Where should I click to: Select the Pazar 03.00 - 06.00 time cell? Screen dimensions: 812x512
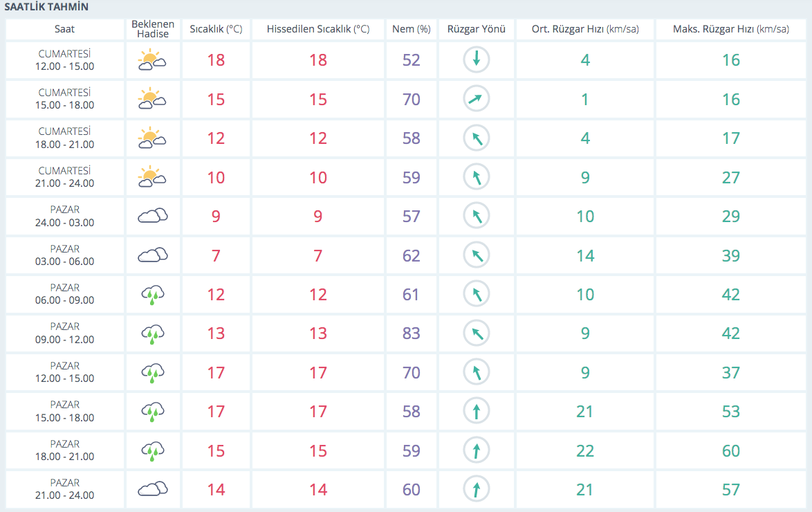pos(65,255)
